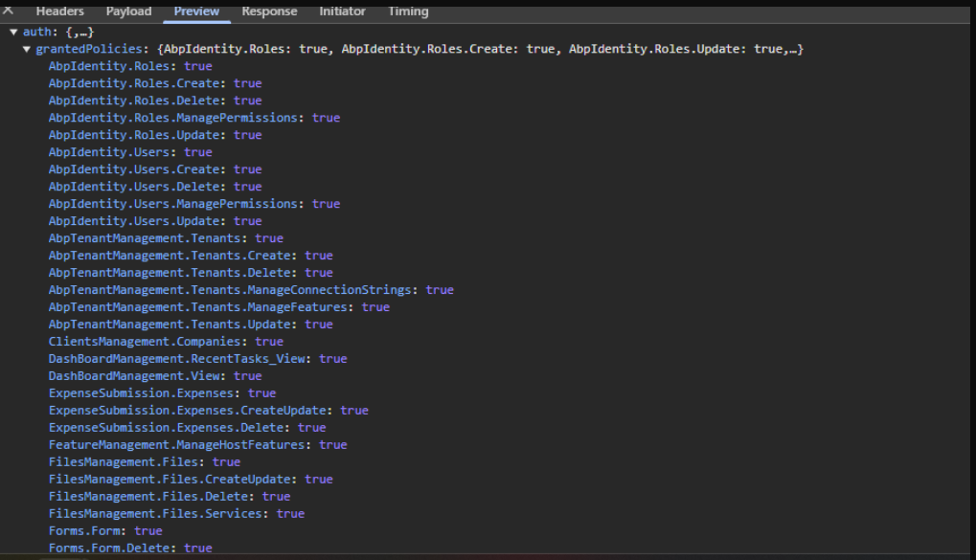
Task: Collapse the grantedPolicies node
Action: pos(27,49)
